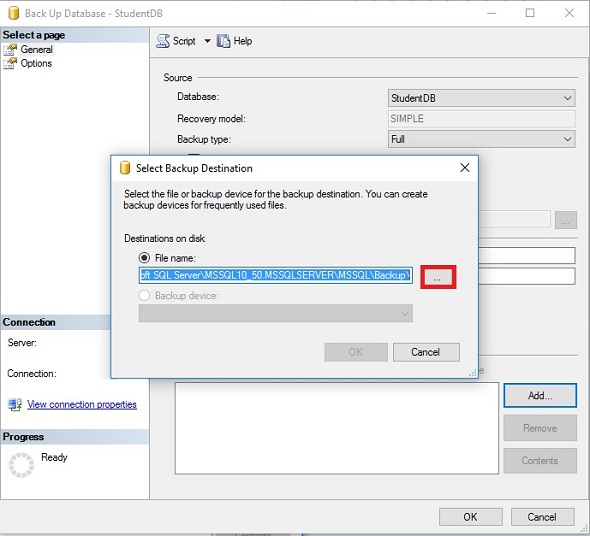Click the 'Server:' label
Image resolution: width=590 pixels, height=536 pixels.
(22, 343)
